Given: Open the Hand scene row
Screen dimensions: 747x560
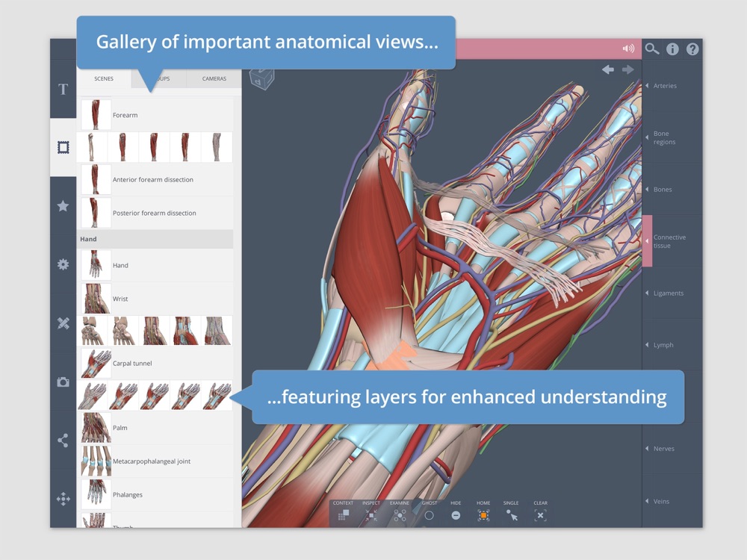Looking at the screenshot, I should point(155,265).
